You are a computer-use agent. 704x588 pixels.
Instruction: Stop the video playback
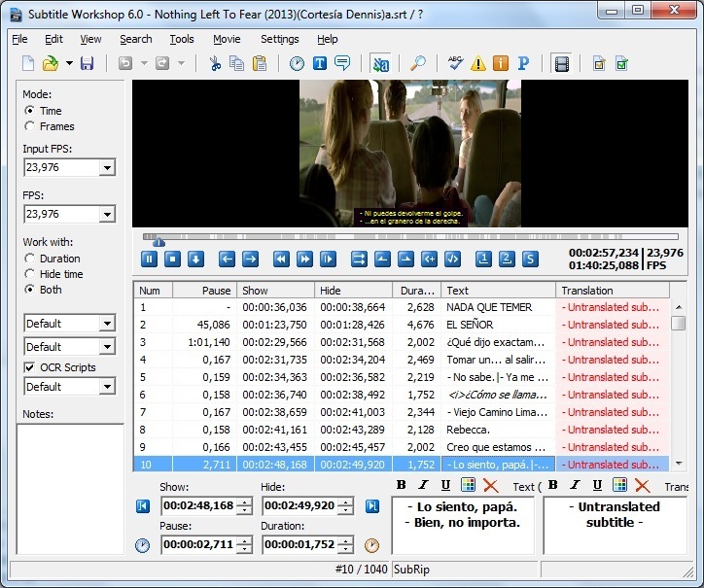click(172, 259)
